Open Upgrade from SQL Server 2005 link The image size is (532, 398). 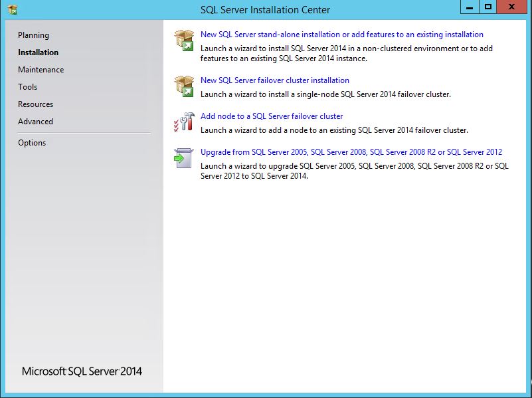pyautogui.click(x=351, y=152)
